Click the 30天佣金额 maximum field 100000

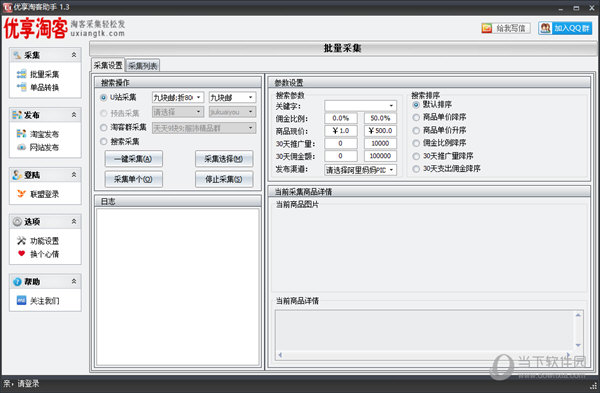(x=380, y=156)
